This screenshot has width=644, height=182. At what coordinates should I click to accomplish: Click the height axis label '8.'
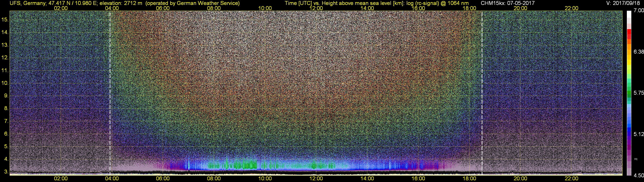(6, 108)
